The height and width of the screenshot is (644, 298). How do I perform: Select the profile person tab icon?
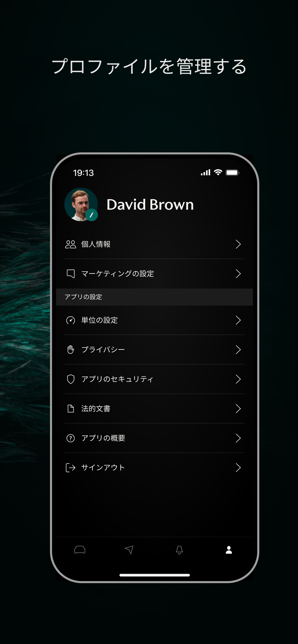coord(229,550)
